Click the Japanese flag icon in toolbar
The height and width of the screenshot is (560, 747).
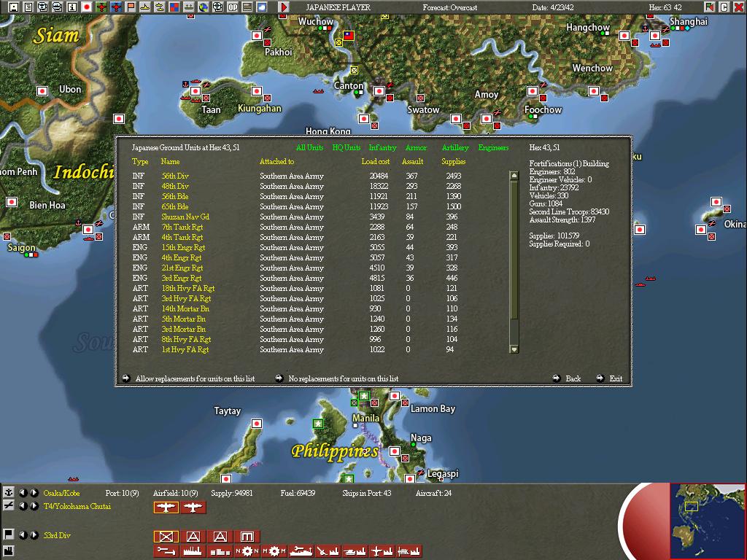tap(87, 7)
